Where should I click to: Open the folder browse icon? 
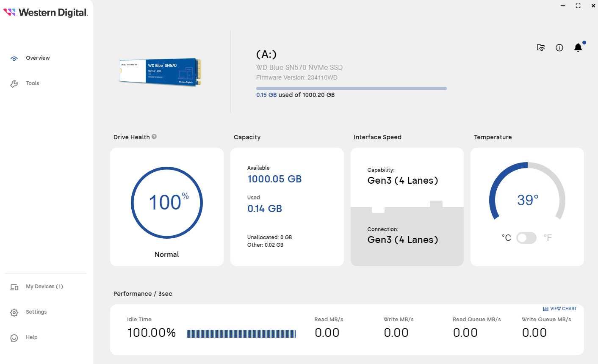(x=541, y=47)
